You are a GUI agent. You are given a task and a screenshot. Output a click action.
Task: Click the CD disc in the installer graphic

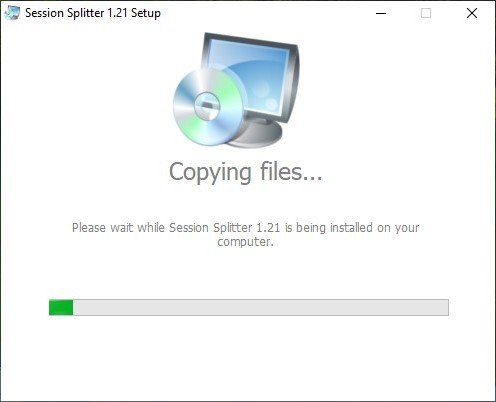[x=208, y=107]
